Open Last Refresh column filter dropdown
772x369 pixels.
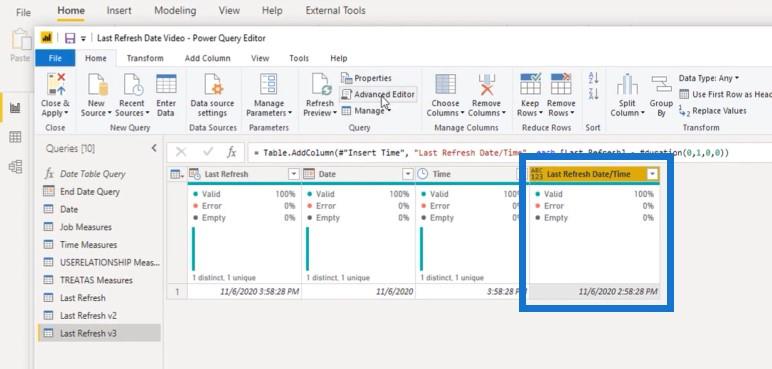pyautogui.click(x=293, y=174)
